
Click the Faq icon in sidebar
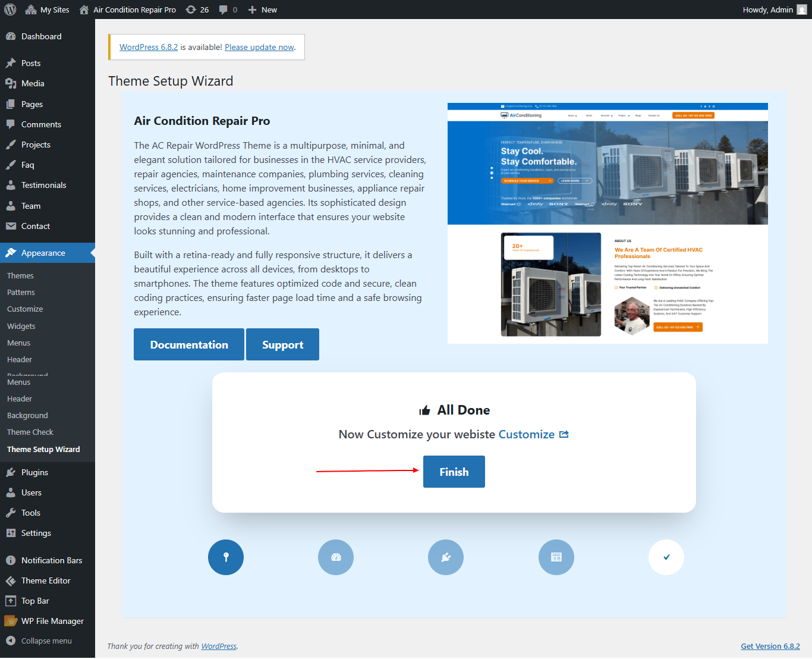pos(11,165)
